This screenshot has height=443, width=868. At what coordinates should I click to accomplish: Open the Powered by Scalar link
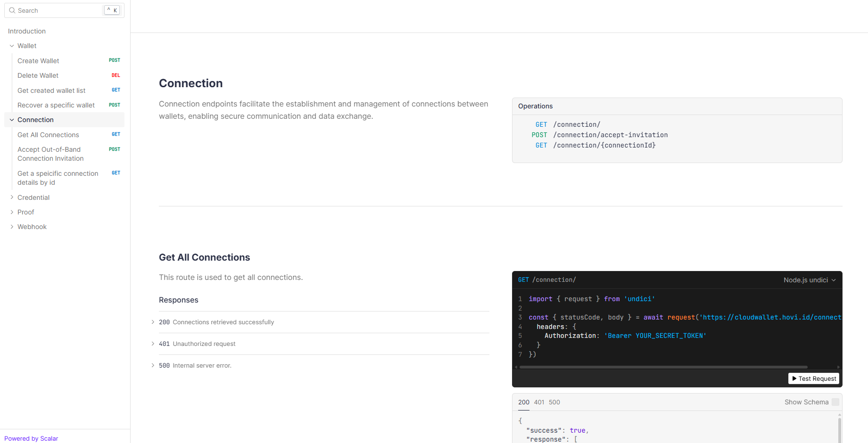coord(31,438)
